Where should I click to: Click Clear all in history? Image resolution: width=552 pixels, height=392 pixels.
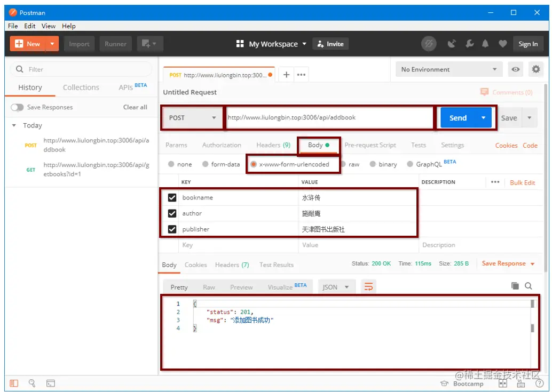click(135, 107)
